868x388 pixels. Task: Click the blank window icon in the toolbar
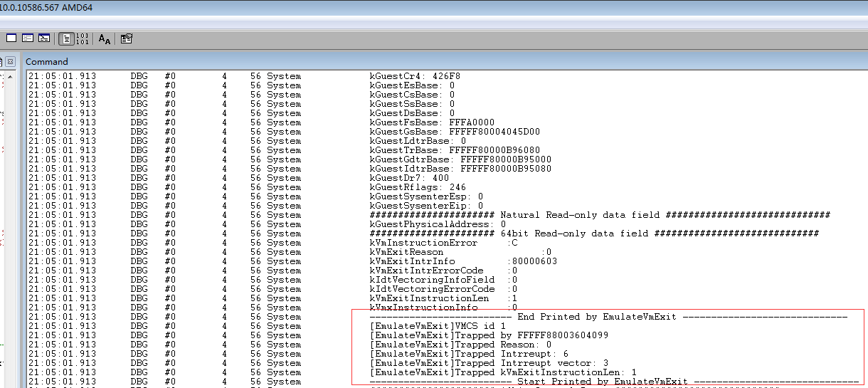(x=11, y=38)
